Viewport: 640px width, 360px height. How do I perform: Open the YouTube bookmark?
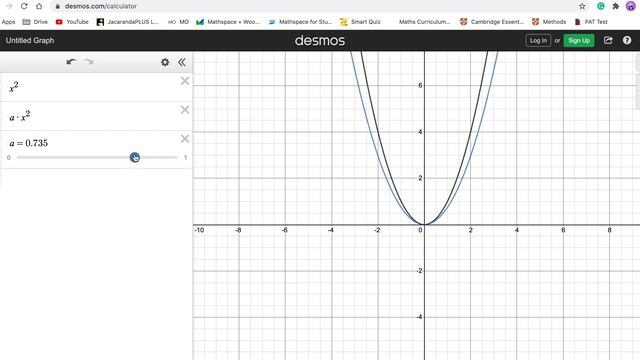(x=72, y=22)
